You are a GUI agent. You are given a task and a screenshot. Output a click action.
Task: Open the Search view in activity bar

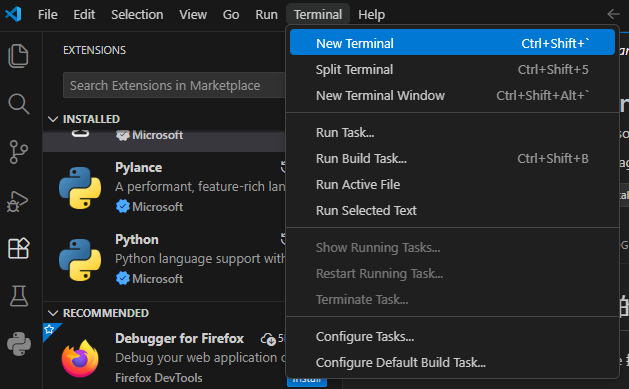click(18, 104)
